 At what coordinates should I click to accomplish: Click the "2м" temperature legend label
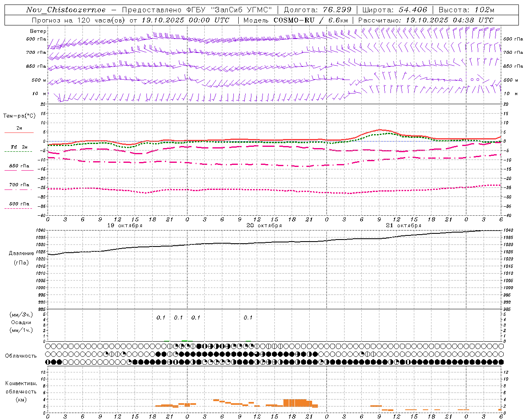[19, 128]
